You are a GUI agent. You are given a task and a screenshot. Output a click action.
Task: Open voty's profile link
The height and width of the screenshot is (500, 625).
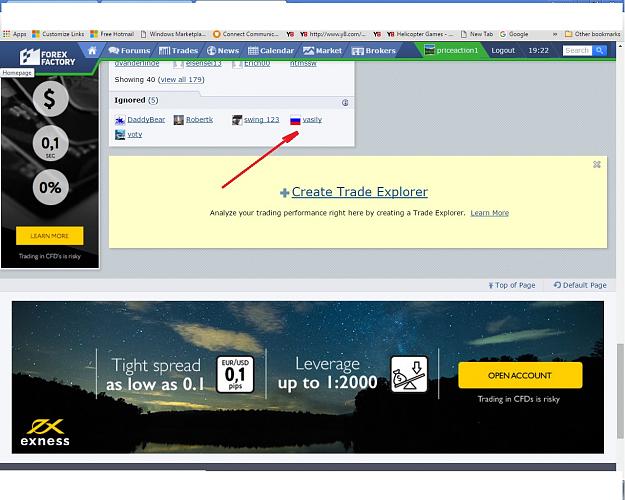click(135, 135)
